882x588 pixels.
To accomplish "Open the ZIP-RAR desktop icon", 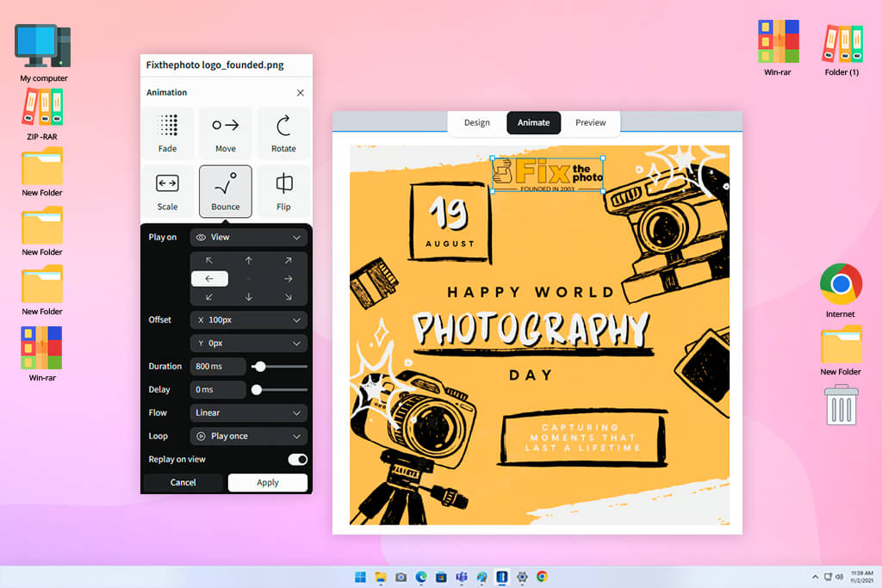I will coord(42,115).
